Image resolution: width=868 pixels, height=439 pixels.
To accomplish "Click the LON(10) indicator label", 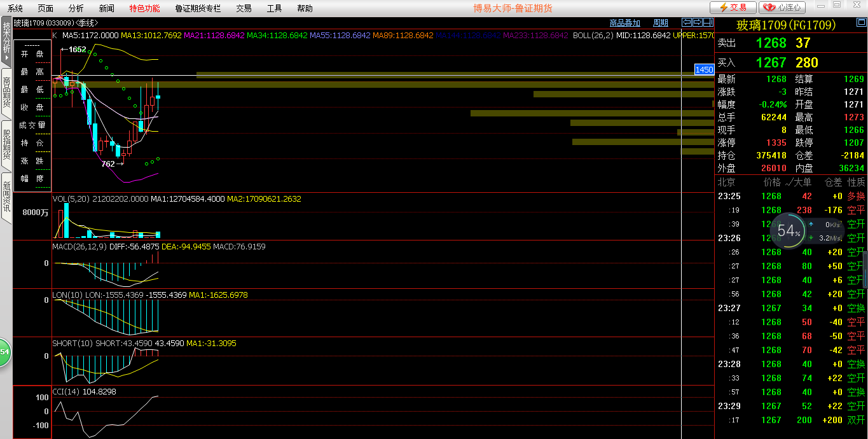I will (x=67, y=295).
